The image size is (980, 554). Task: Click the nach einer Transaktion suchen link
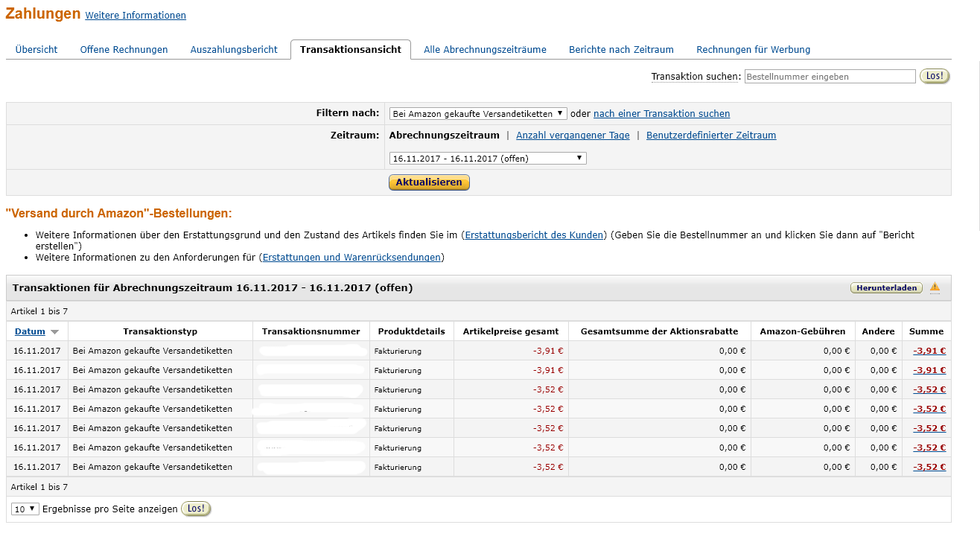[x=661, y=114]
